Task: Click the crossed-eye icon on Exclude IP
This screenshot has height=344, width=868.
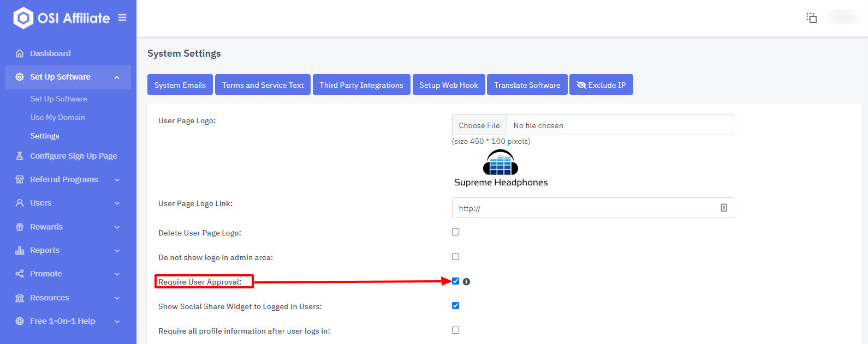Action: [581, 85]
